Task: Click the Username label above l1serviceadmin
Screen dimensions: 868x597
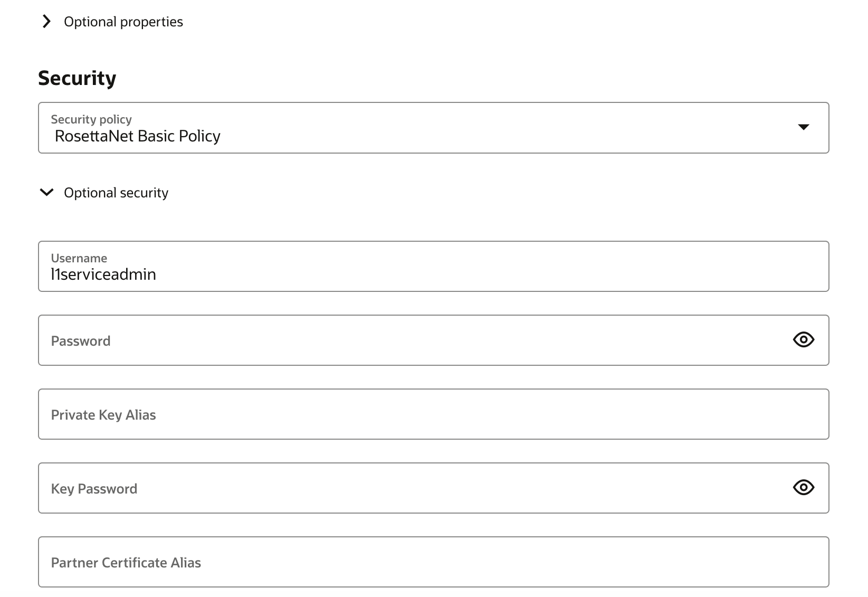Action: coord(79,258)
